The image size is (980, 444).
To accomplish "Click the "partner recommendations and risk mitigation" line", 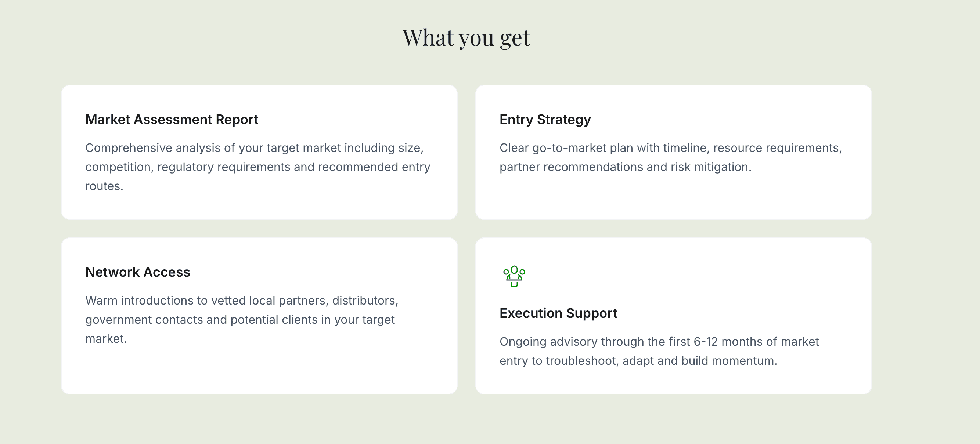I will (x=625, y=167).
